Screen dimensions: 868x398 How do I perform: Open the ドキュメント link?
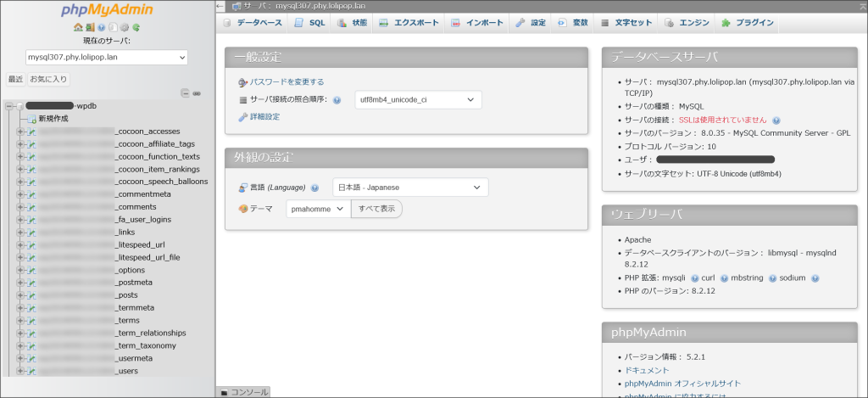647,370
